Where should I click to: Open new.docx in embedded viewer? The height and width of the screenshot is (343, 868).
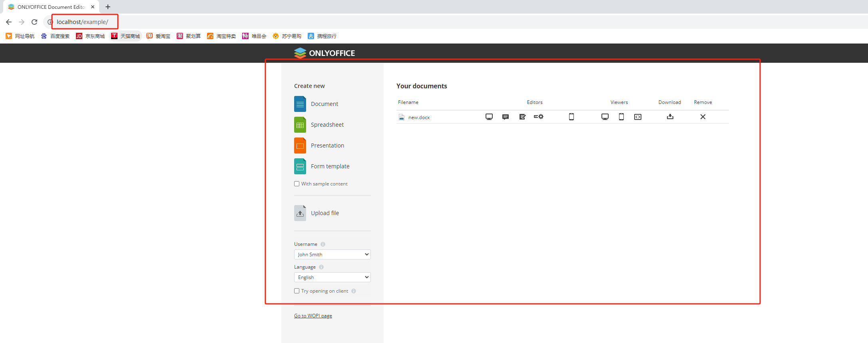(x=638, y=117)
